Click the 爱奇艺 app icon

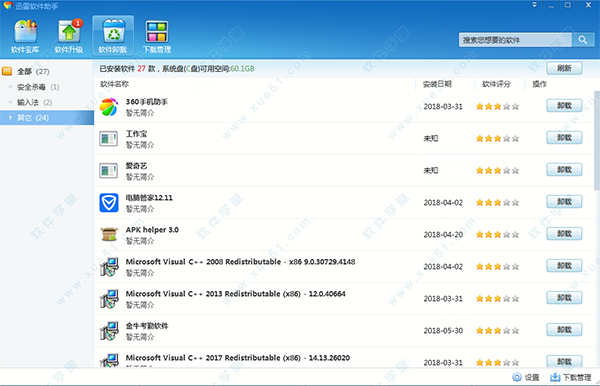click(109, 171)
